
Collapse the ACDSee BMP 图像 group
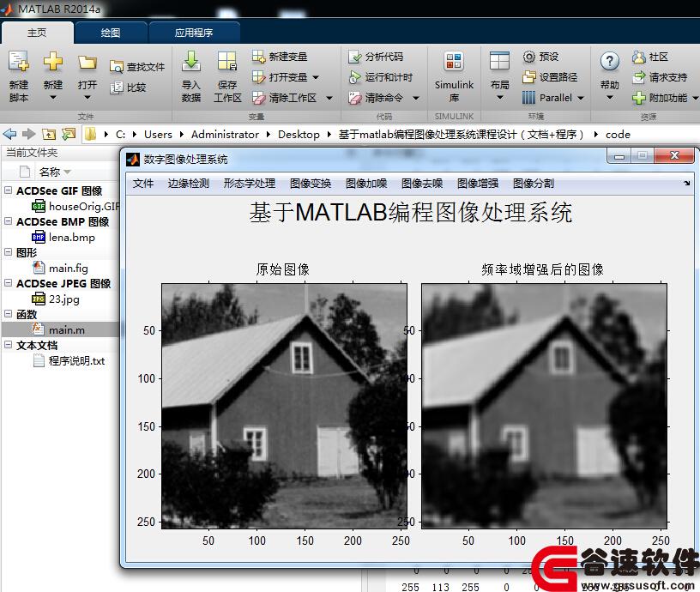coord(8,221)
